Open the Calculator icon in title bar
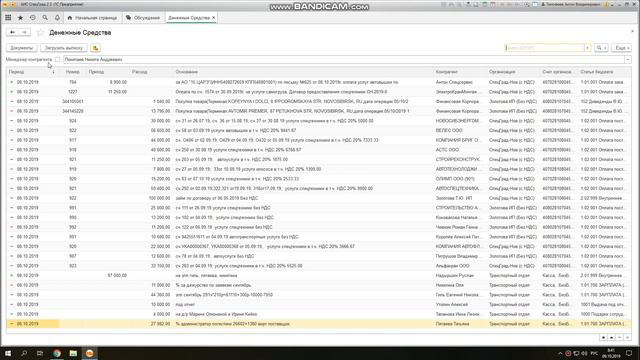Screen dimensions: 640x360 click(x=484, y=4)
